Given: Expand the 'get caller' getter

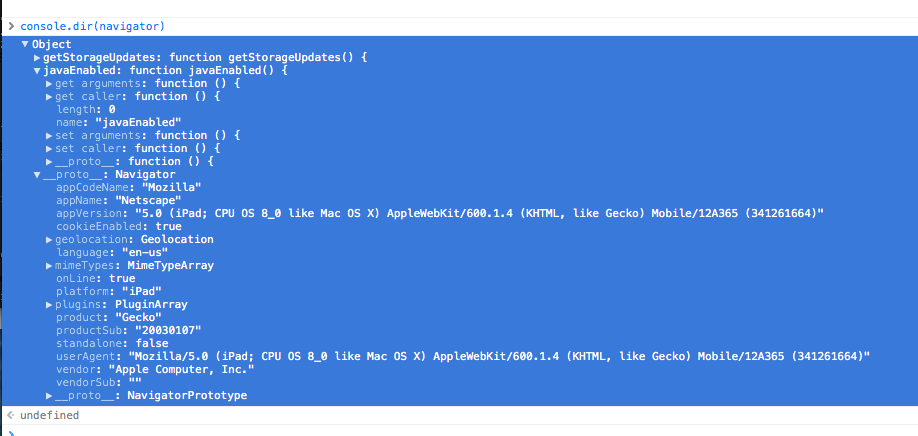Looking at the screenshot, I should 49,97.
